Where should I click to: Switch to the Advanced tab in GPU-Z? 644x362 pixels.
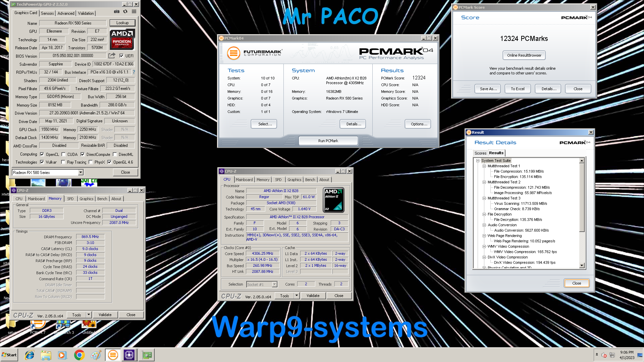66,13
